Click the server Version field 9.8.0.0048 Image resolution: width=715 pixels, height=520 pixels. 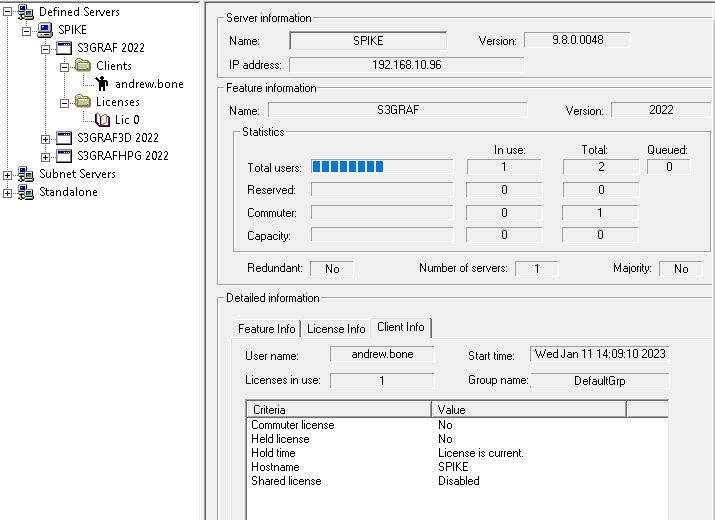(x=577, y=40)
